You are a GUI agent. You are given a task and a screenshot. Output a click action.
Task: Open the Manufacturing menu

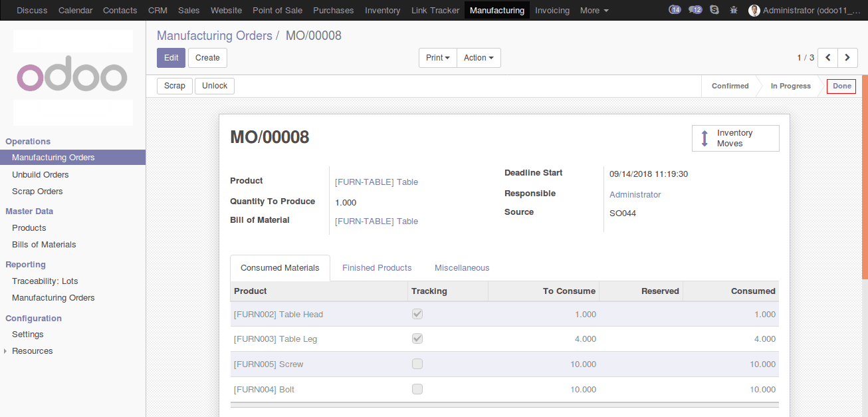(497, 10)
